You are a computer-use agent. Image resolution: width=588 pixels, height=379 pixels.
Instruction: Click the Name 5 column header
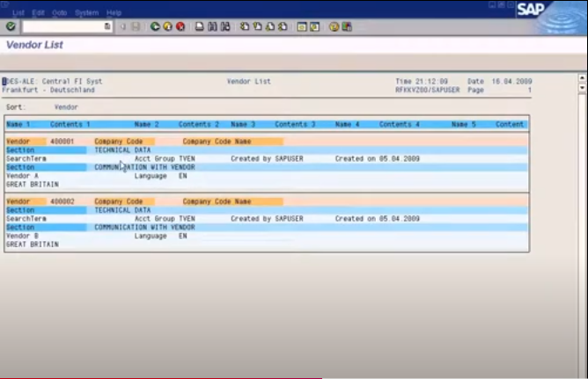click(464, 124)
